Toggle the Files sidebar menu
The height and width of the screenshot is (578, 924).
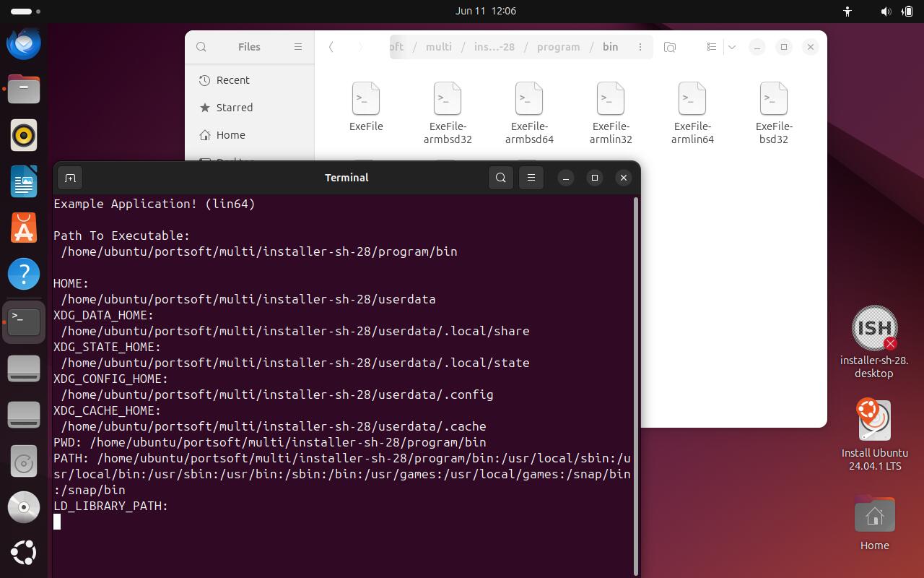[298, 47]
